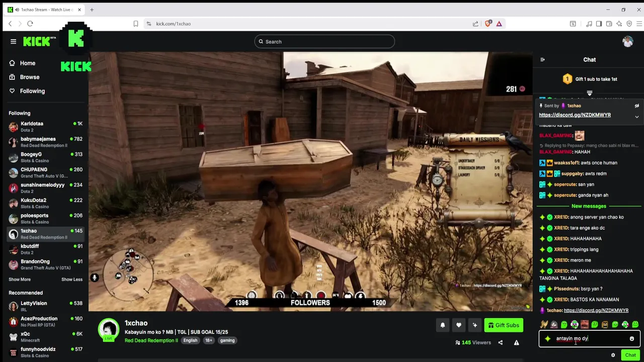Click Gift 1 sub leaderboard banner

coord(590,79)
